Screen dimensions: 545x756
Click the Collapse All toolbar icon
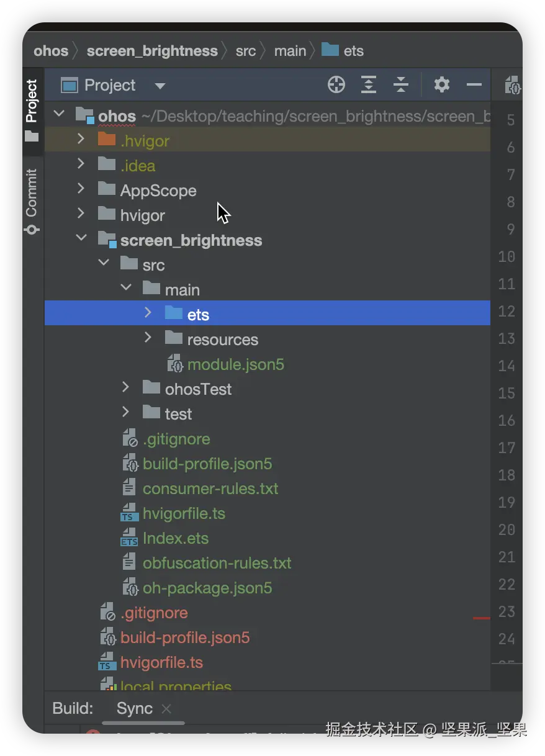401,85
